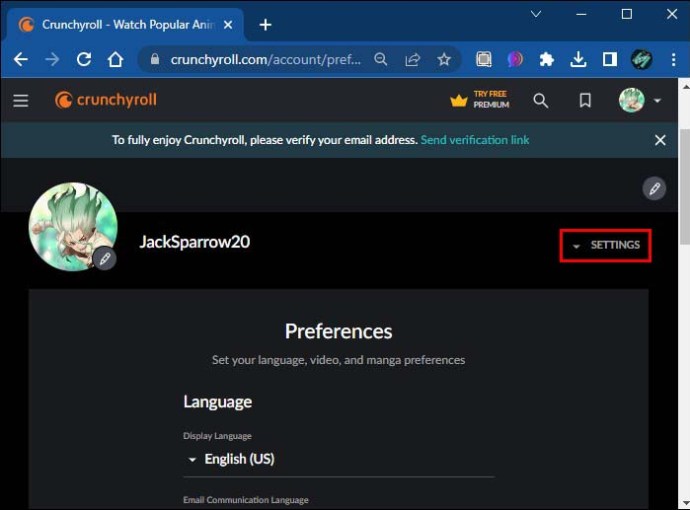Viewport: 690px width, 510px height.
Task: Open Chrome three-dot menu
Action: pos(674,59)
